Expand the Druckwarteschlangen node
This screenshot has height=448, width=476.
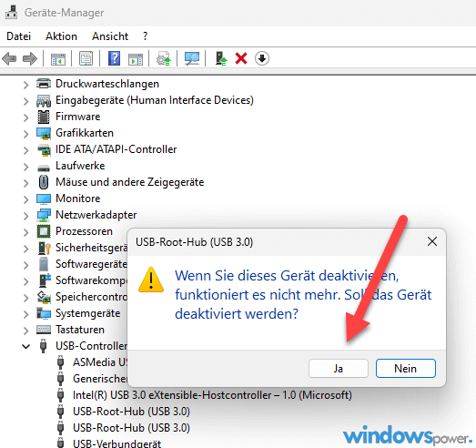tap(25, 85)
